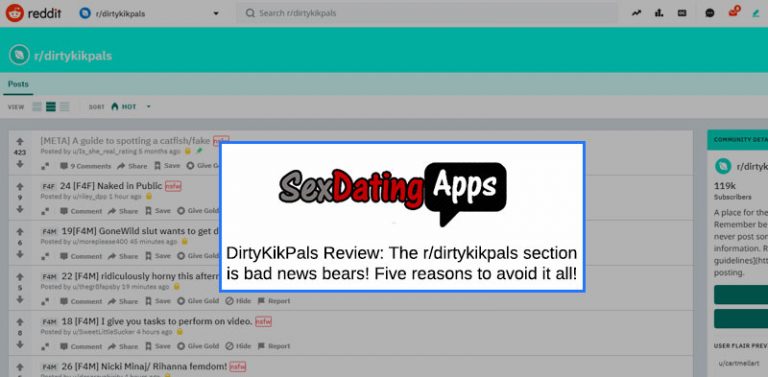The image size is (768, 377).
Task: Comment on the u/morepiease400 post
Action: point(81,256)
